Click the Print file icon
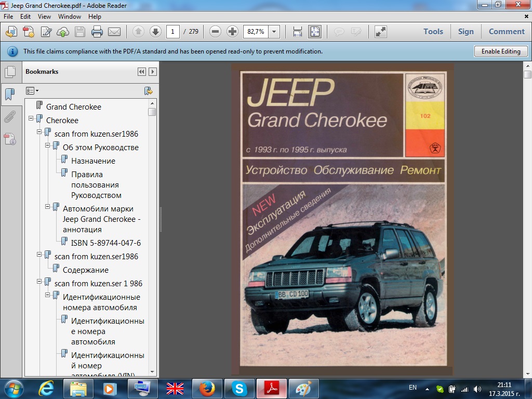 97,32
